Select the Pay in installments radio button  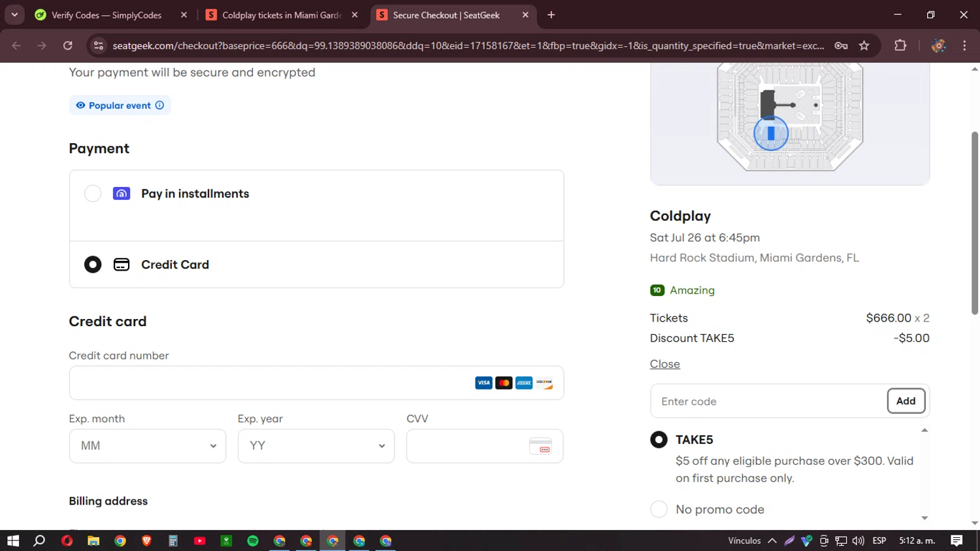(93, 193)
